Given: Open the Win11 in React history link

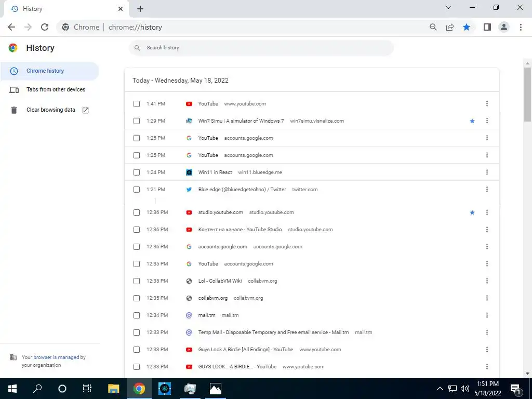Looking at the screenshot, I should (x=215, y=172).
